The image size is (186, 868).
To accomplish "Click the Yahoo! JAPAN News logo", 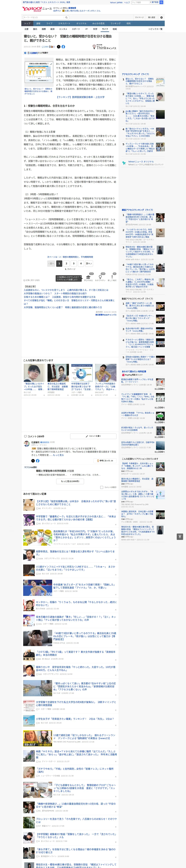I will (37, 9).
